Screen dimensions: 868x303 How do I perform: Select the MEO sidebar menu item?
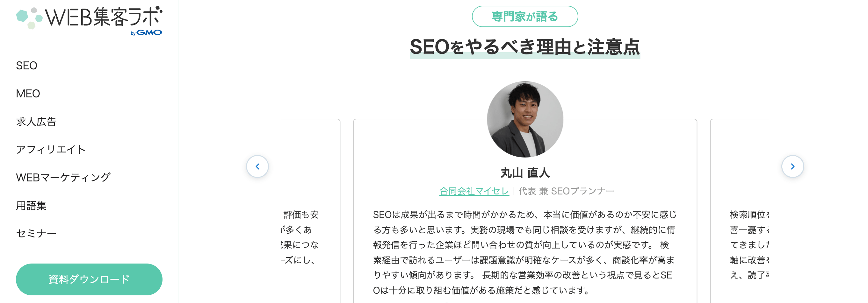click(28, 94)
